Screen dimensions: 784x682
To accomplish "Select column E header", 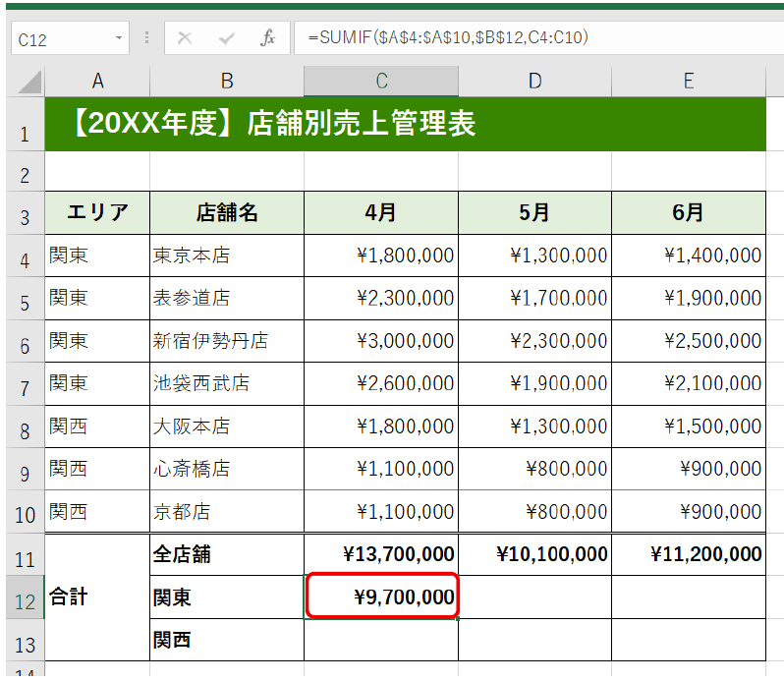I will (688, 81).
